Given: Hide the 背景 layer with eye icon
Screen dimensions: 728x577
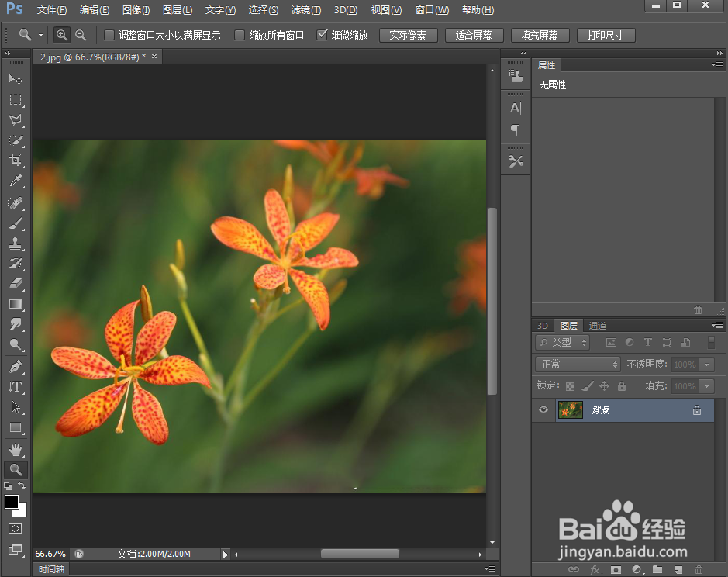Looking at the screenshot, I should tap(543, 409).
